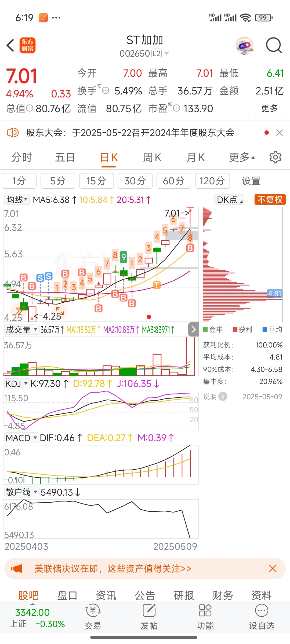Open the 均线 indicator dropdown
Viewport: 290px width, 644px height.
click(17, 200)
